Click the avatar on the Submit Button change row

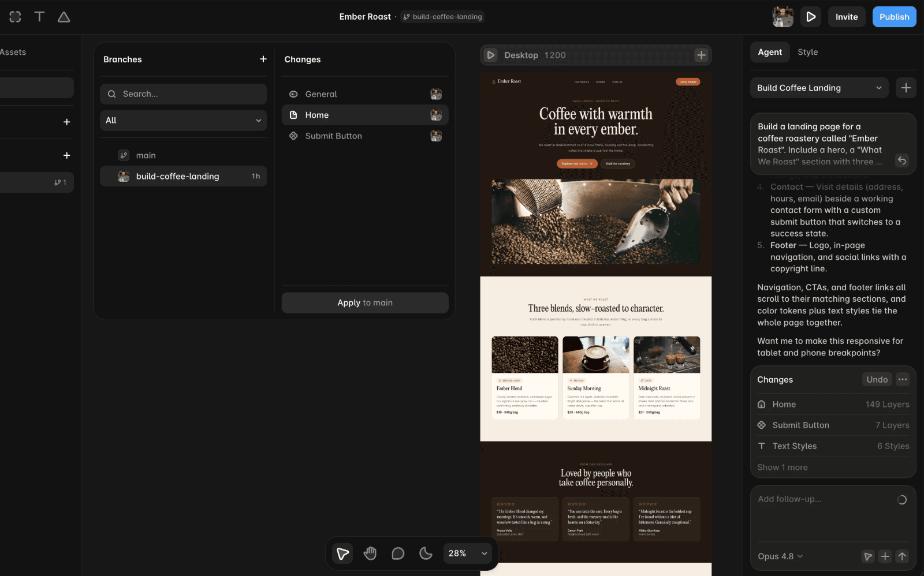(x=436, y=136)
